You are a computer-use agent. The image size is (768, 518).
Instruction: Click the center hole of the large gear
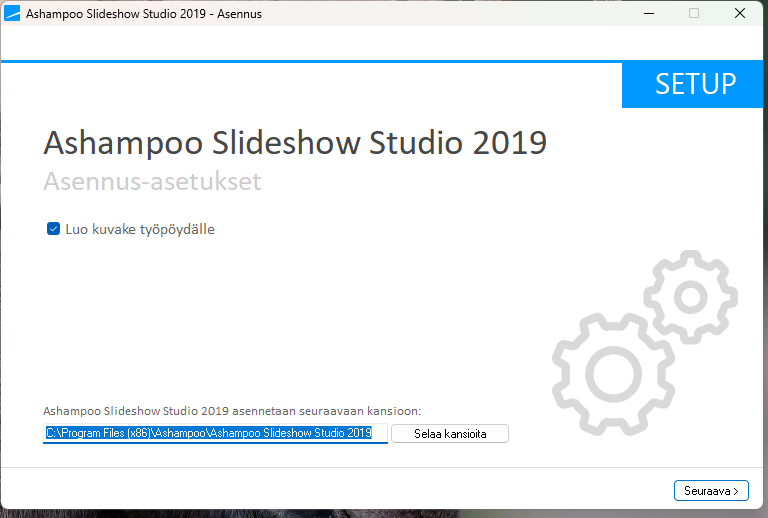(613, 375)
